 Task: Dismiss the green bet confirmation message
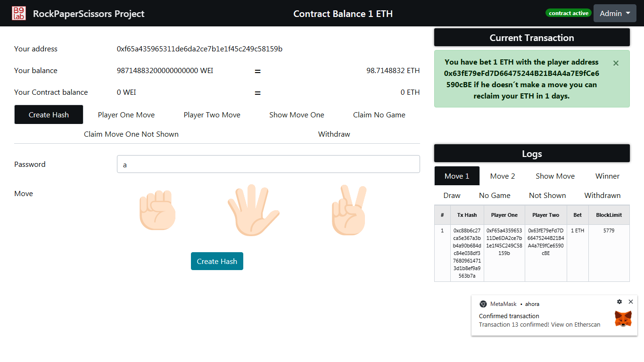[616, 63]
